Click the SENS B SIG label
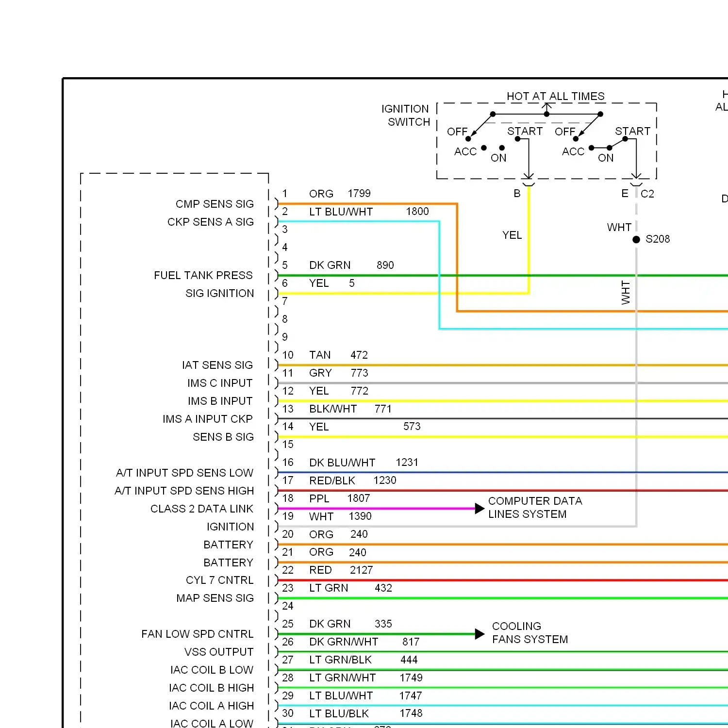The height and width of the screenshot is (728, 728). pyautogui.click(x=223, y=437)
